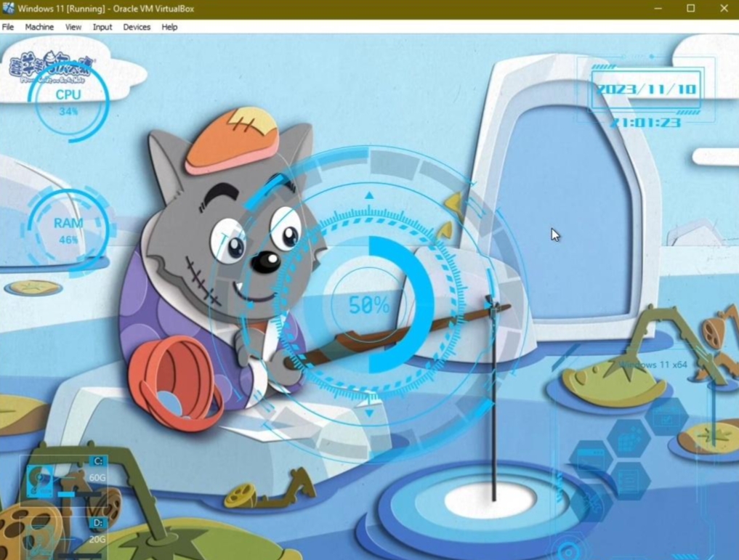Click the RAM usage gauge icon
The image size is (739, 560).
pos(67,230)
